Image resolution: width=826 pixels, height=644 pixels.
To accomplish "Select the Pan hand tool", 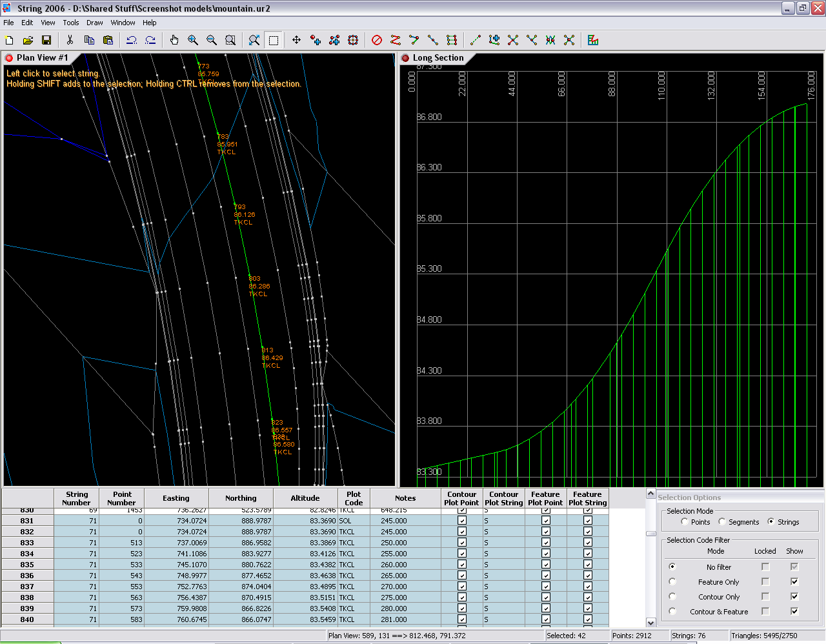I will click(174, 40).
